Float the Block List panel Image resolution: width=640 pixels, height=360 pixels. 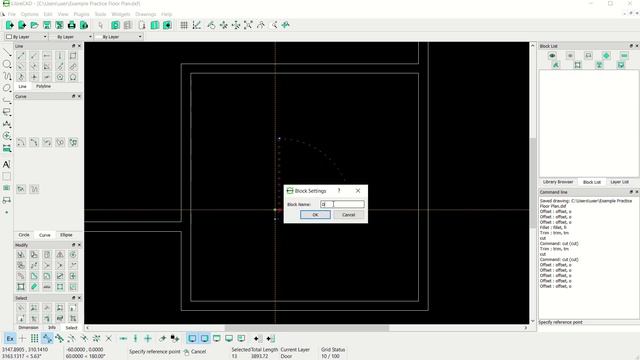point(631,46)
